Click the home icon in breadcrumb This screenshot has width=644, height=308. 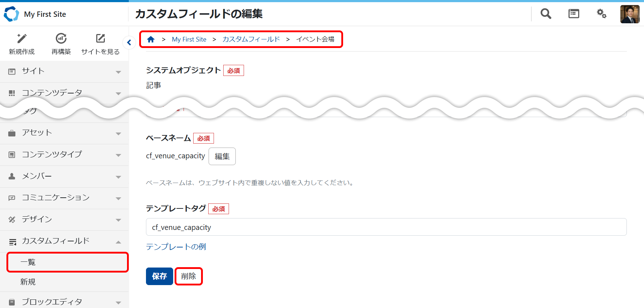click(151, 39)
